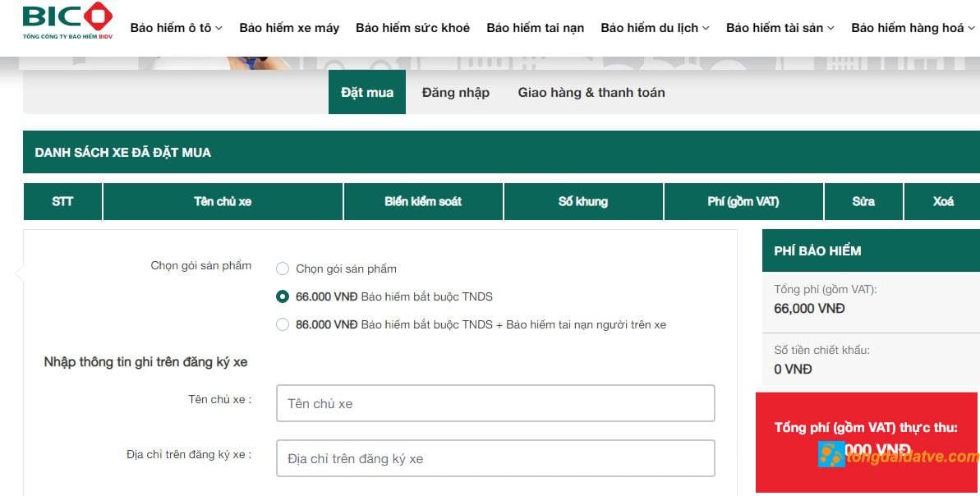Select the 66.000 VNĐ Bảo hiểm bắt buộc TNDS option

(x=283, y=296)
